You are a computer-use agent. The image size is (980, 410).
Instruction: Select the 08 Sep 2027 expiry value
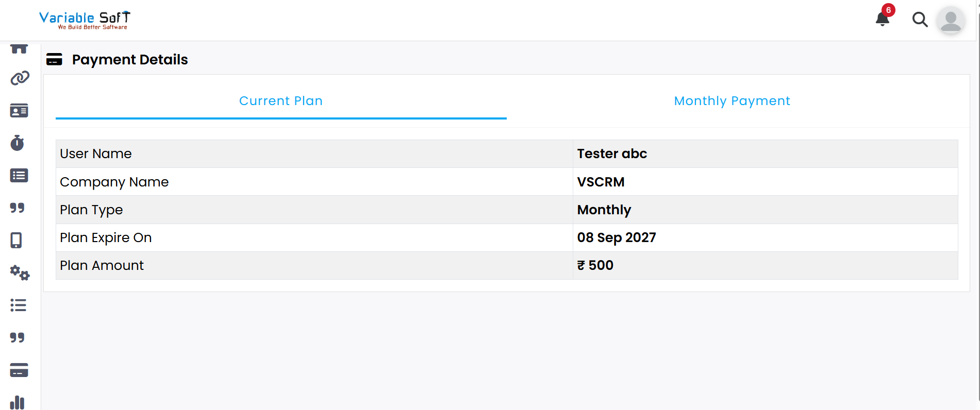617,237
